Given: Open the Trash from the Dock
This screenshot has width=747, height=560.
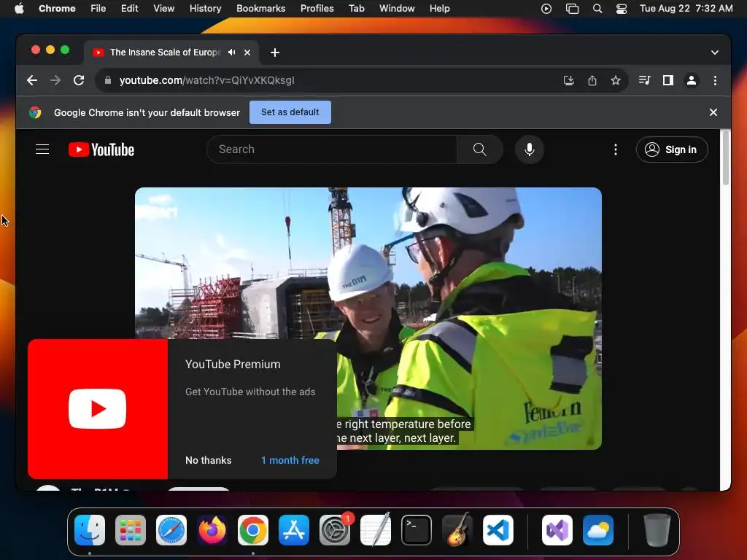Looking at the screenshot, I should 657,530.
